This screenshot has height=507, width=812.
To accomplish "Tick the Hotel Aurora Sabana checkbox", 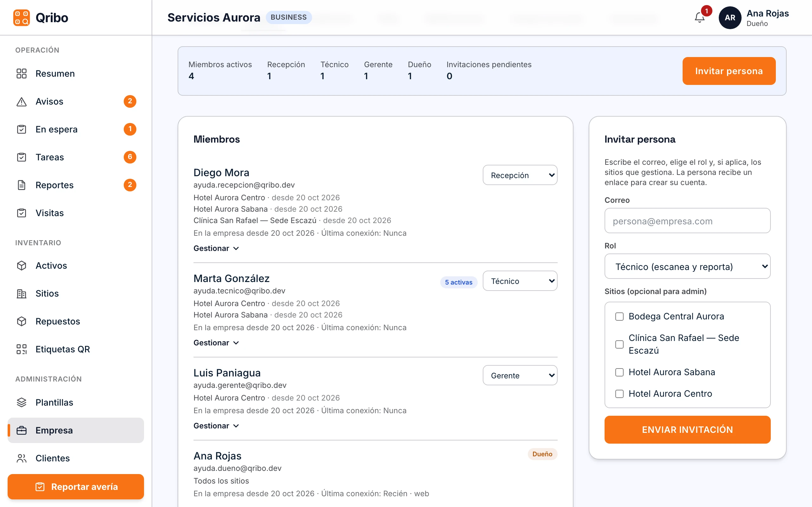I will [x=619, y=372].
